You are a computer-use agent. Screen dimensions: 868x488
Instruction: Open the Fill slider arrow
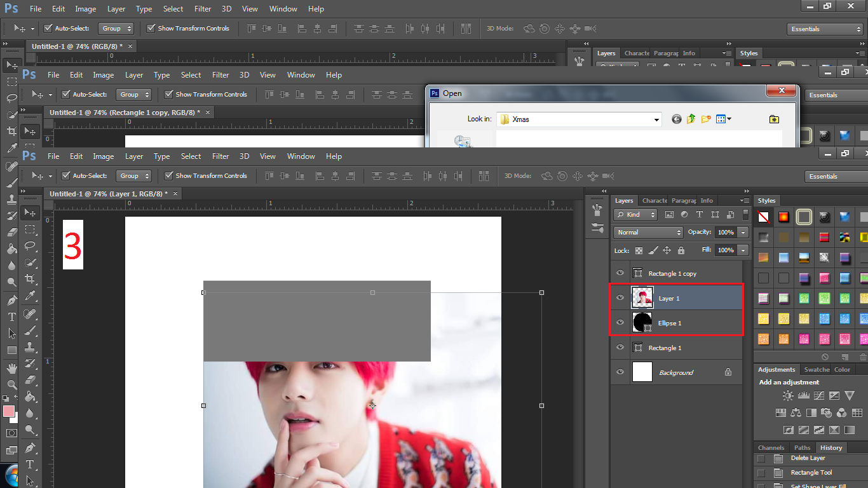[743, 250]
